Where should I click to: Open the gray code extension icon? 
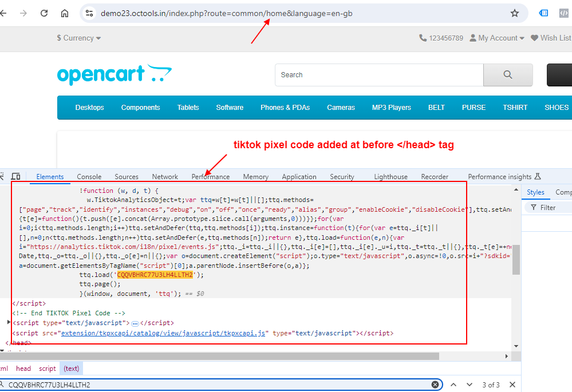[563, 13]
